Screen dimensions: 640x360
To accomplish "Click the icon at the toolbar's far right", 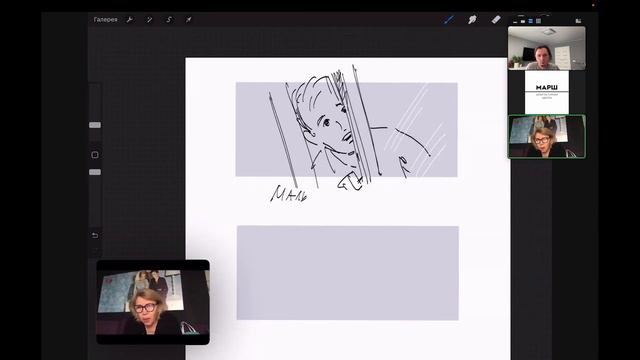I will (578, 20).
